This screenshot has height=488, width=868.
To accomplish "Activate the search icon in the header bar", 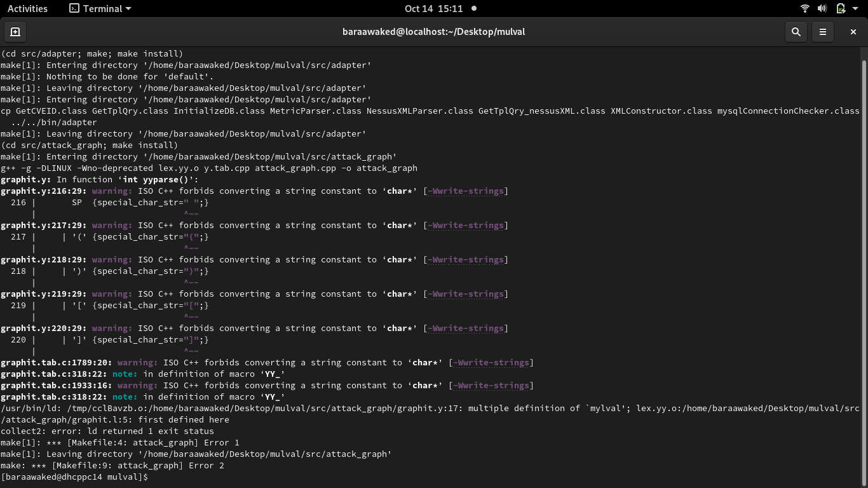I will [796, 31].
